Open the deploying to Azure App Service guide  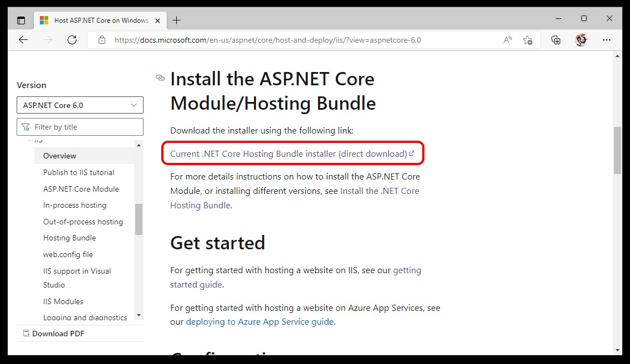coord(260,321)
